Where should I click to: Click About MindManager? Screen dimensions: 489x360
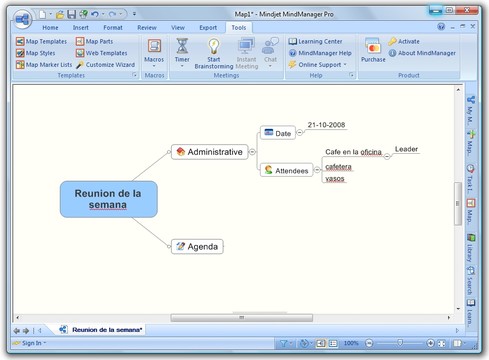pos(422,53)
